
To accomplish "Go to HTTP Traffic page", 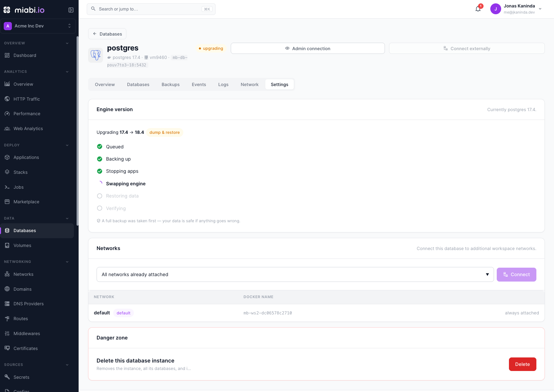I will pyautogui.click(x=37, y=99).
